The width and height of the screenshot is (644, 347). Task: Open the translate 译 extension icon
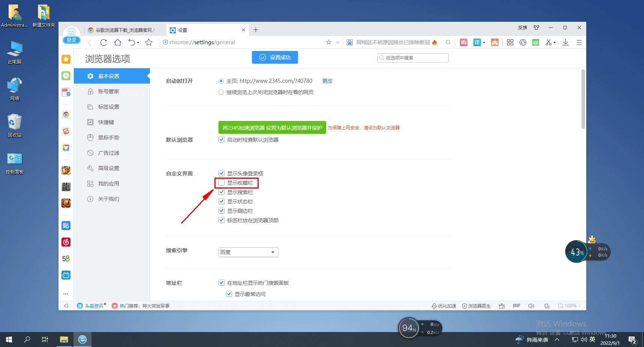pos(477,42)
